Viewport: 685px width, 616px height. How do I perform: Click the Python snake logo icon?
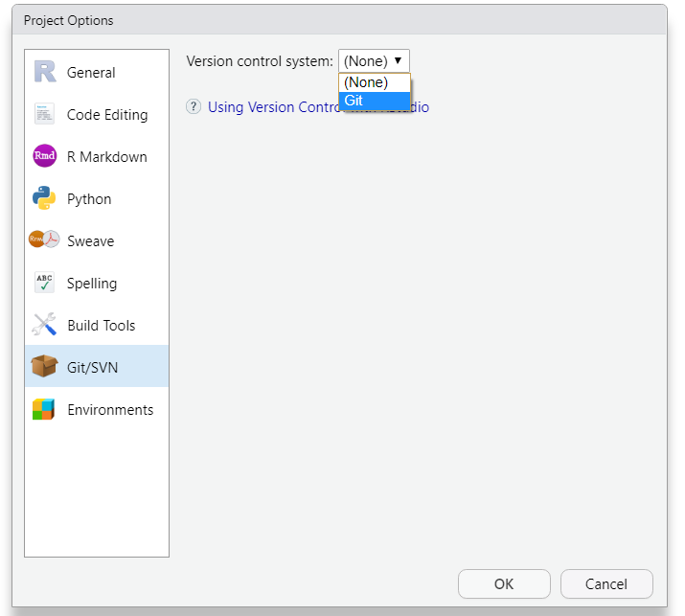click(44, 199)
